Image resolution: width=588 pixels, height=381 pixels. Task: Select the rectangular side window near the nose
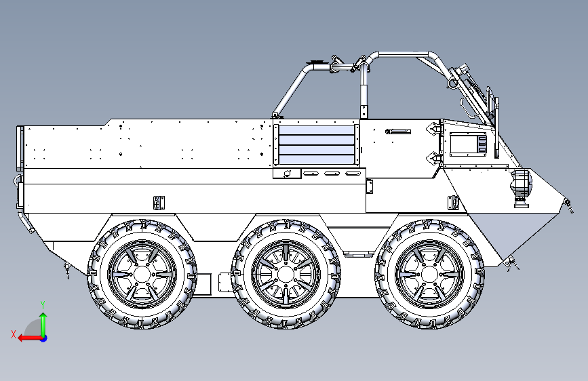click(x=469, y=144)
